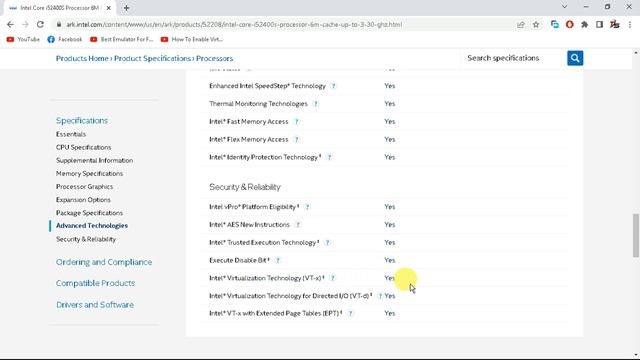Open Chrome three-dot menu
Image resolution: width=640 pixels, height=360 pixels.
[x=630, y=24]
